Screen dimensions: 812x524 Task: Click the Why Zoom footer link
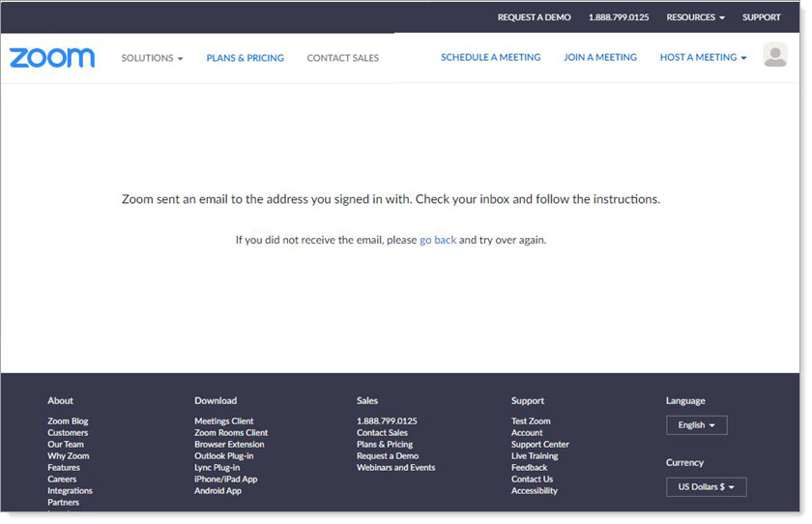tap(69, 455)
